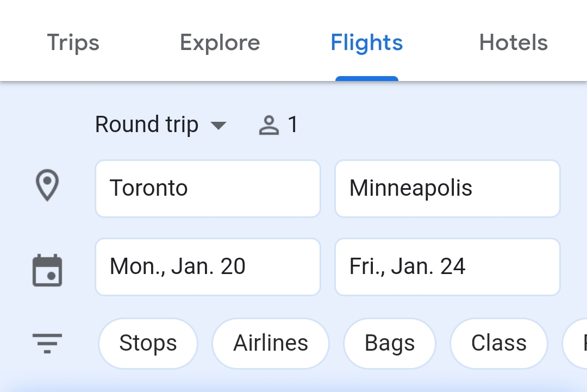Edit the Toronto origin field
587x392 pixels.
pos(208,188)
